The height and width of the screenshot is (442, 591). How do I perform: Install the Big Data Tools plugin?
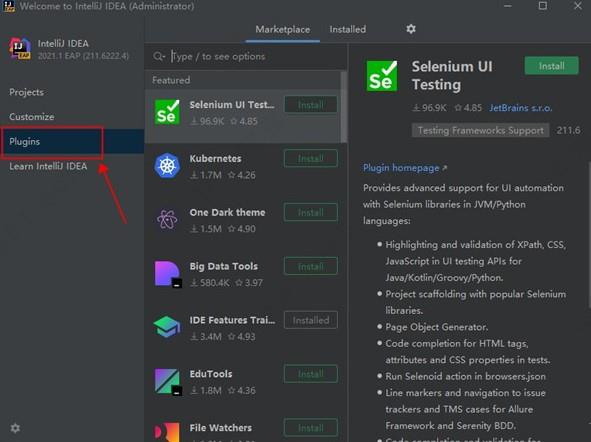pos(311,266)
